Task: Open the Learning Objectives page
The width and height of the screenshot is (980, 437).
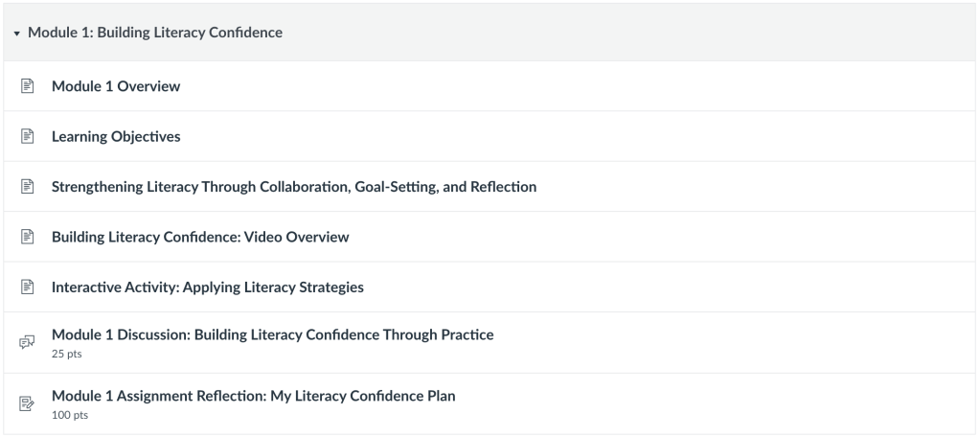Action: tap(116, 136)
